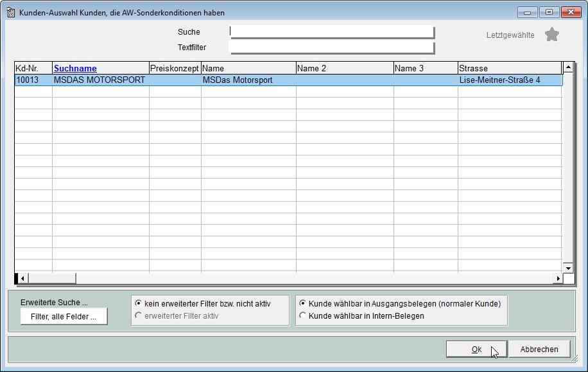Click the Name column header

click(248, 68)
